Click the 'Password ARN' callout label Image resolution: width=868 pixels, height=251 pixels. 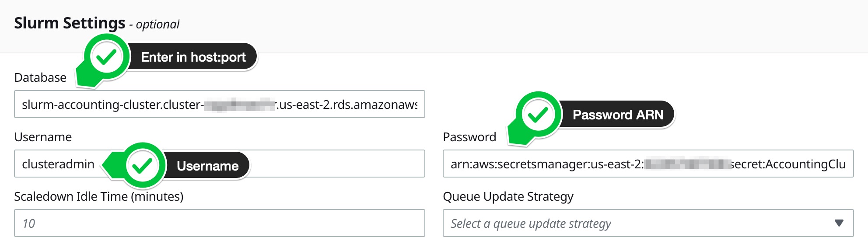pos(618,115)
